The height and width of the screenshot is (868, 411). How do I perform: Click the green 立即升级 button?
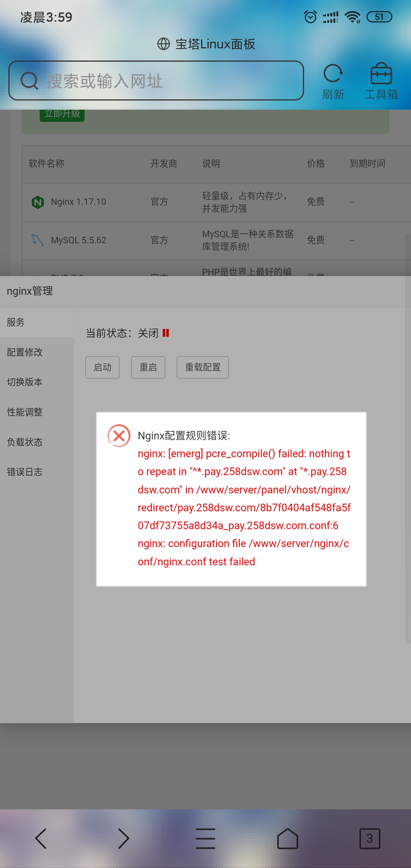click(x=62, y=115)
